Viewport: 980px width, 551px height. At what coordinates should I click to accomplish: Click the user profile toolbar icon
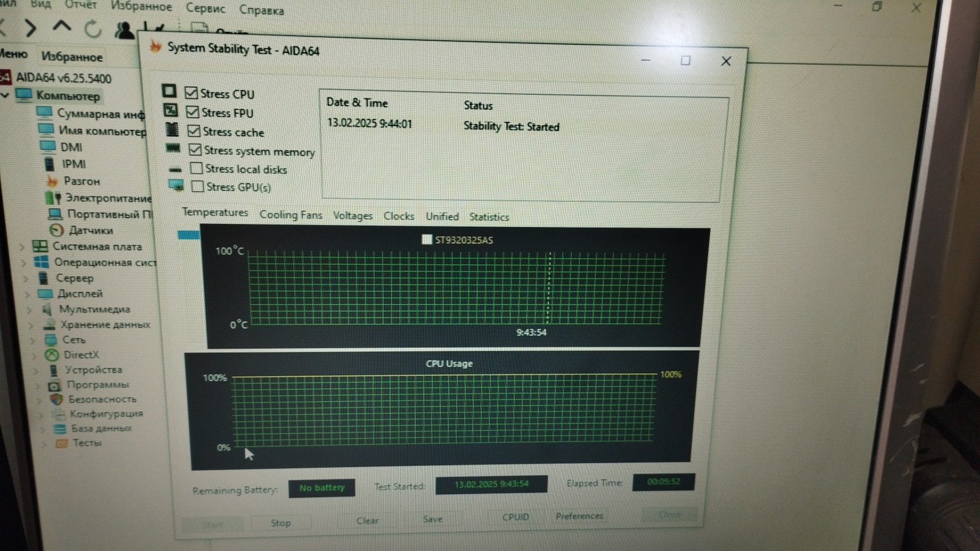(x=124, y=31)
